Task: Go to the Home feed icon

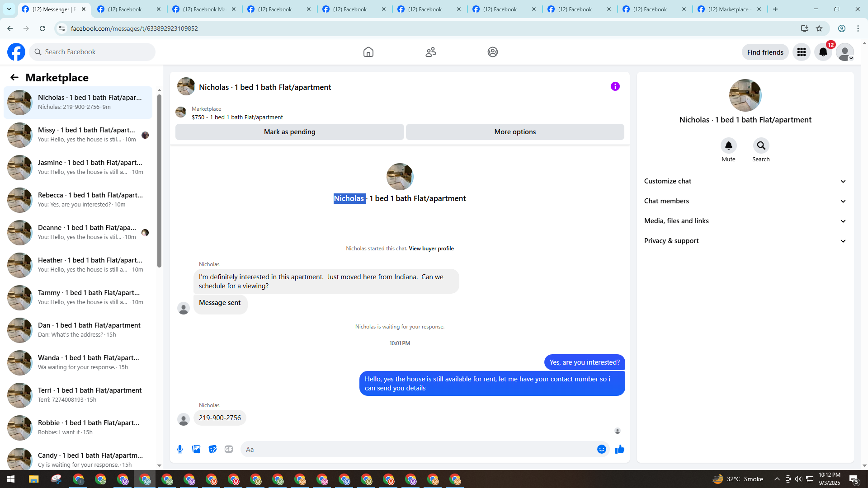Action: pyautogui.click(x=368, y=52)
